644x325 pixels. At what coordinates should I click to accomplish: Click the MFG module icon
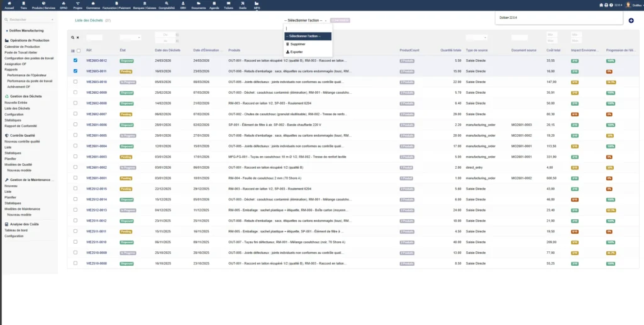point(257,6)
